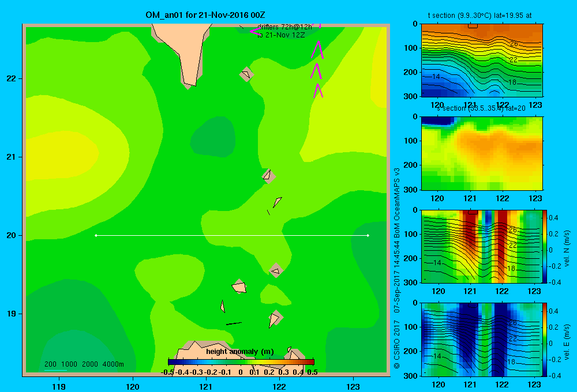Click the "height anomaly (m)" legend title
Screen dimensions: 577x392
240,352
